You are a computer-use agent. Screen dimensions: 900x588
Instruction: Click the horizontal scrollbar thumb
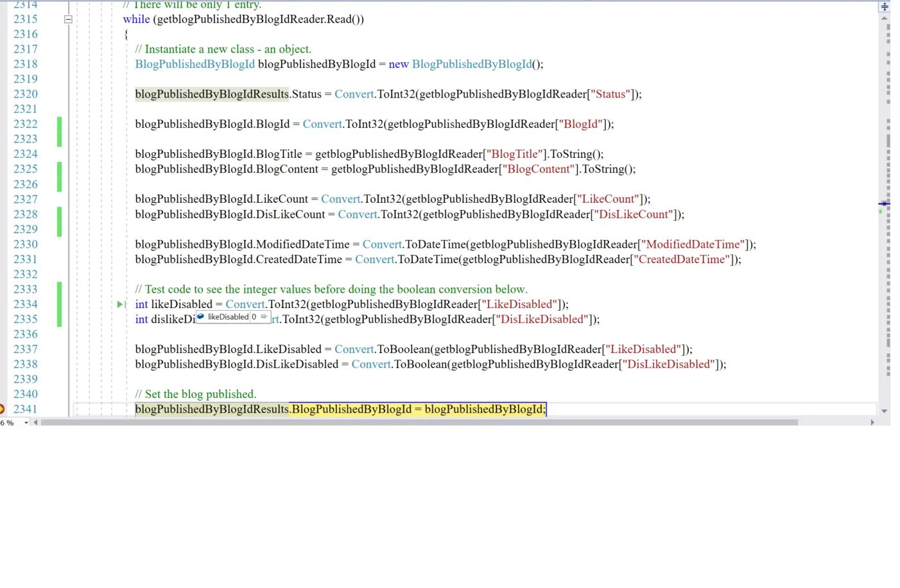pos(419,422)
